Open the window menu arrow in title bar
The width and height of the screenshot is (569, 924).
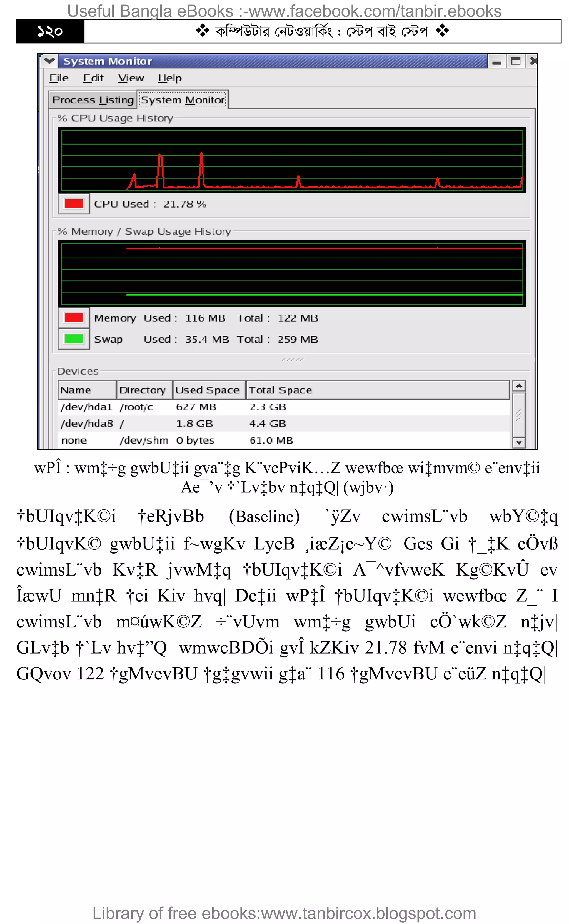[x=49, y=61]
